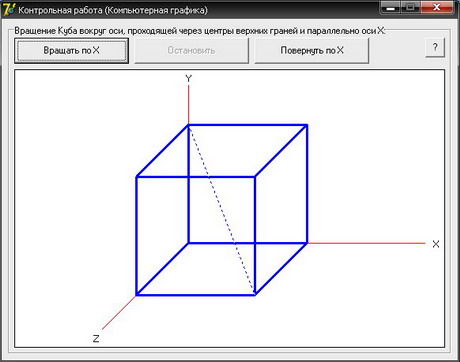Click the cube's back top-right vertex
The height and width of the screenshot is (362, 460).
coord(307,125)
